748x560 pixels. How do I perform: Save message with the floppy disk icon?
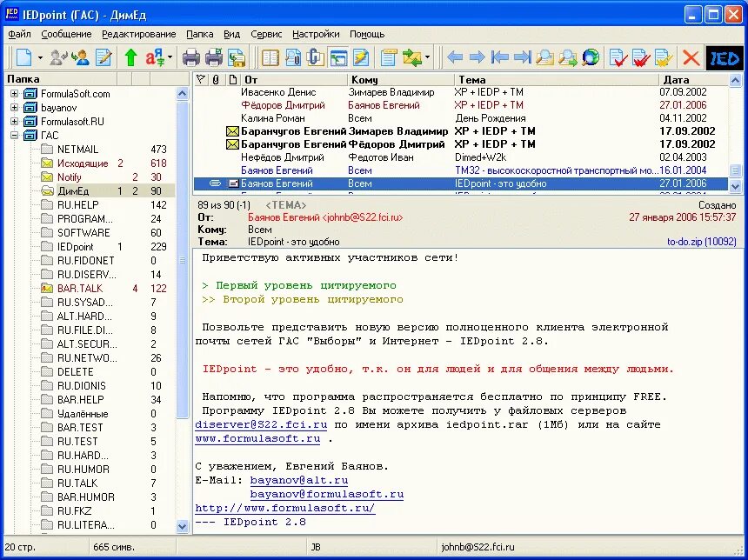coord(237,57)
